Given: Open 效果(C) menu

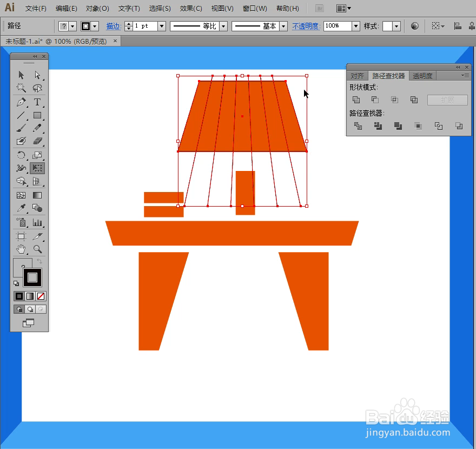Looking at the screenshot, I should (190, 9).
